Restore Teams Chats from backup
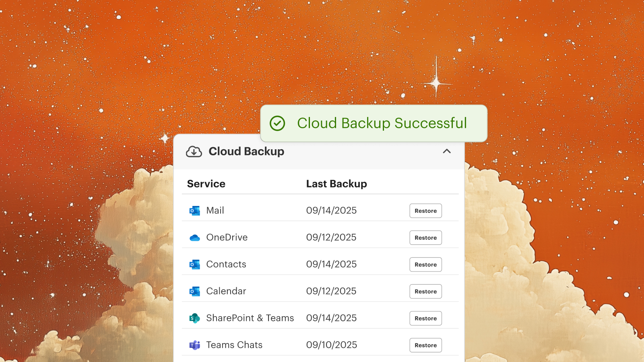This screenshot has width=644, height=362. 425,345
